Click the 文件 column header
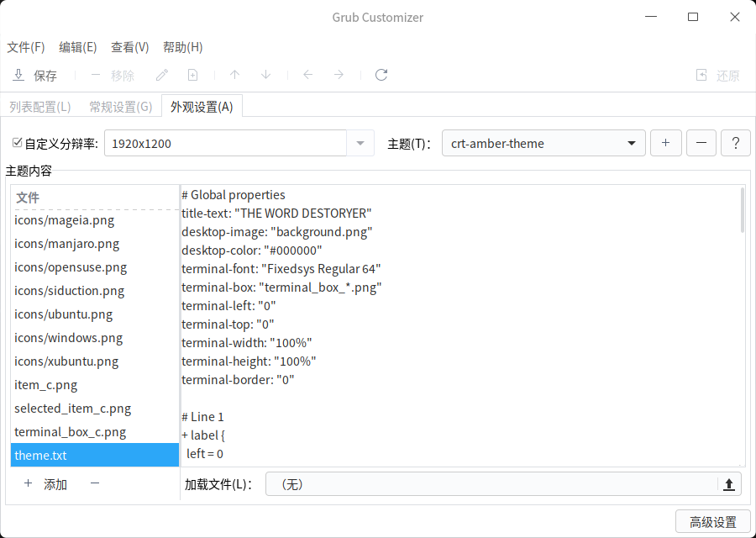Image resolution: width=756 pixels, height=538 pixels. 95,198
